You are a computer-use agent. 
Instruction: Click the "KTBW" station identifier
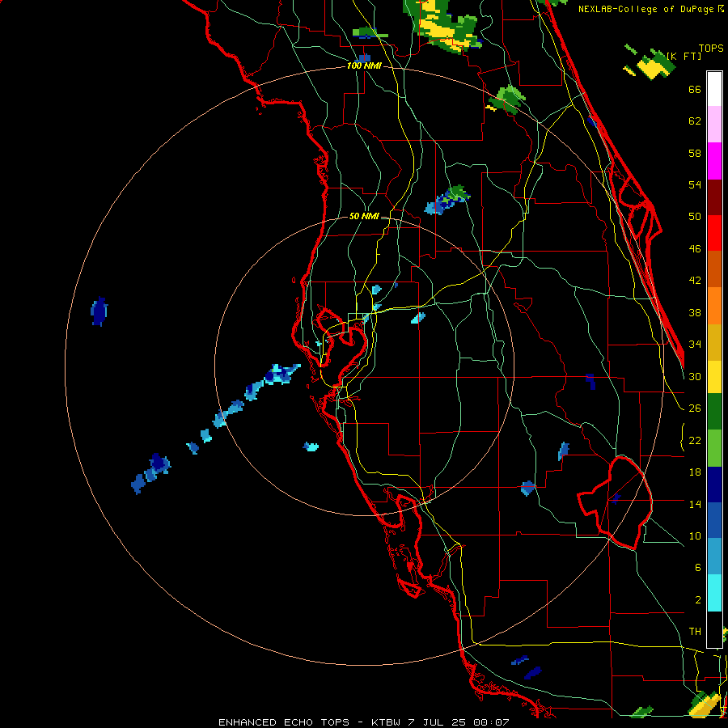coord(385,722)
